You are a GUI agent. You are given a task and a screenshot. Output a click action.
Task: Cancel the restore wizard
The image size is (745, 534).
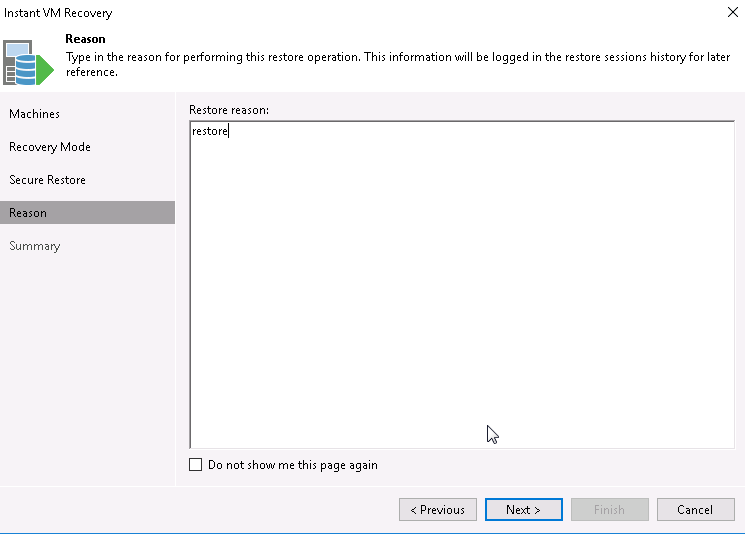[x=695, y=509]
